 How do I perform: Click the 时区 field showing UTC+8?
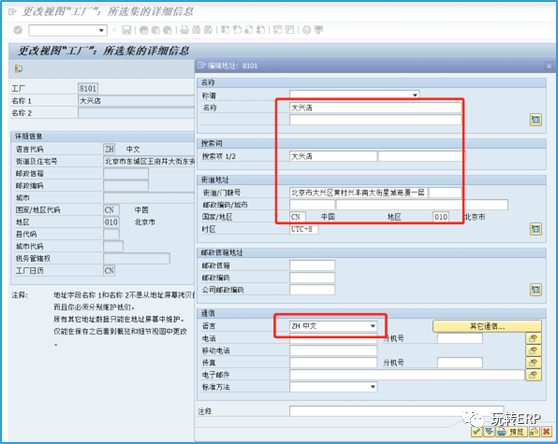pyautogui.click(x=304, y=229)
